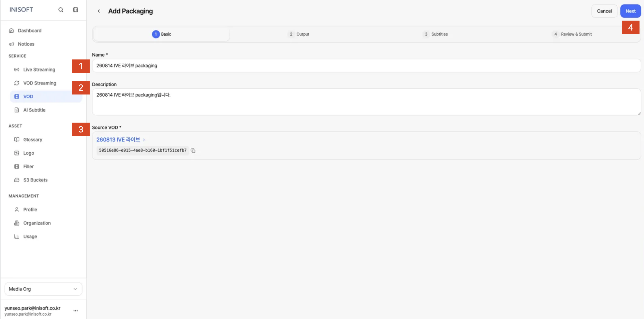Copy the source VOD ID

point(193,150)
